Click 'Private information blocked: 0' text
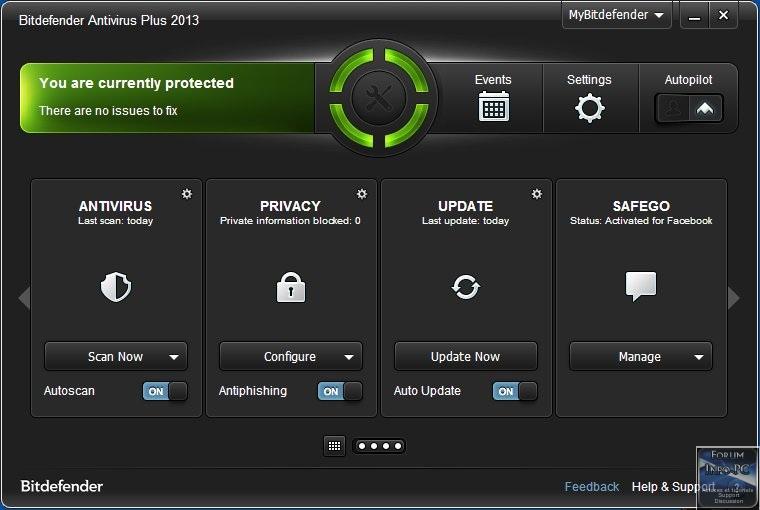 click(x=290, y=221)
